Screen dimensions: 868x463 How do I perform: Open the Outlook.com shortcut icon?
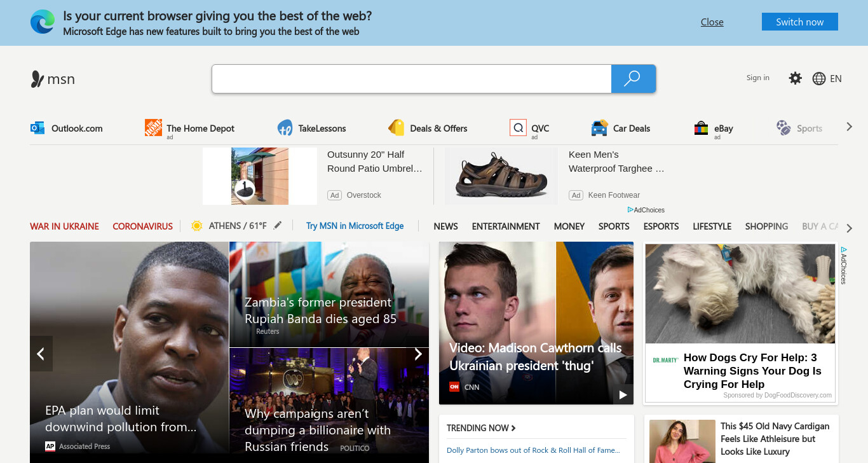(x=37, y=128)
